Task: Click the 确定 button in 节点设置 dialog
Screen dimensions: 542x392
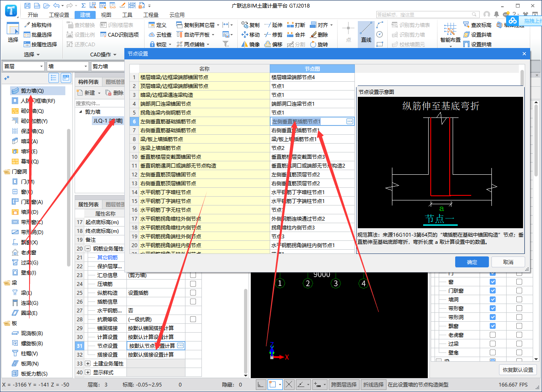Action: point(472,262)
